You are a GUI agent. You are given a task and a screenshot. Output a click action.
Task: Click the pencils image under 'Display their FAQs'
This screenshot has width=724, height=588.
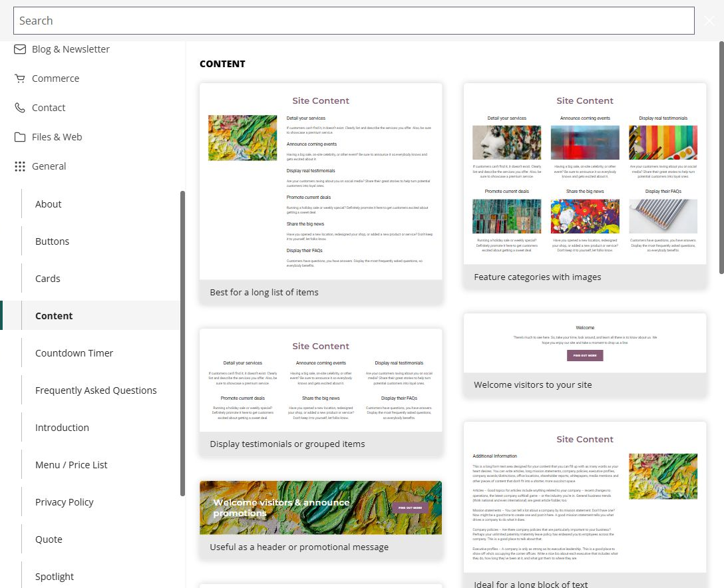tap(663, 216)
